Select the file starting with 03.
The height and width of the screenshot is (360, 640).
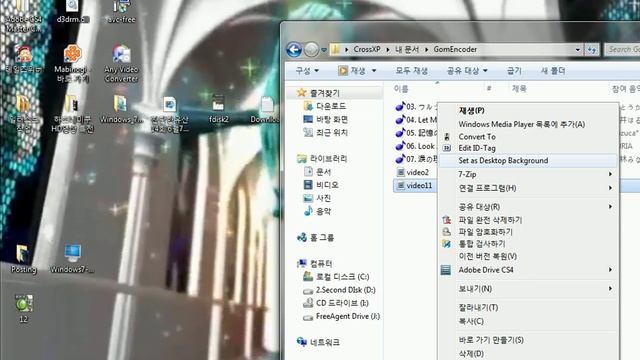click(416, 107)
